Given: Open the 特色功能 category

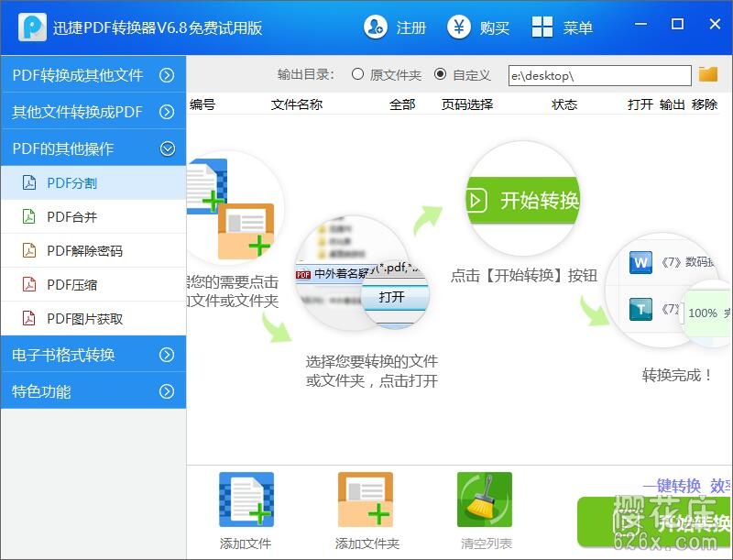Looking at the screenshot, I should click(93, 390).
